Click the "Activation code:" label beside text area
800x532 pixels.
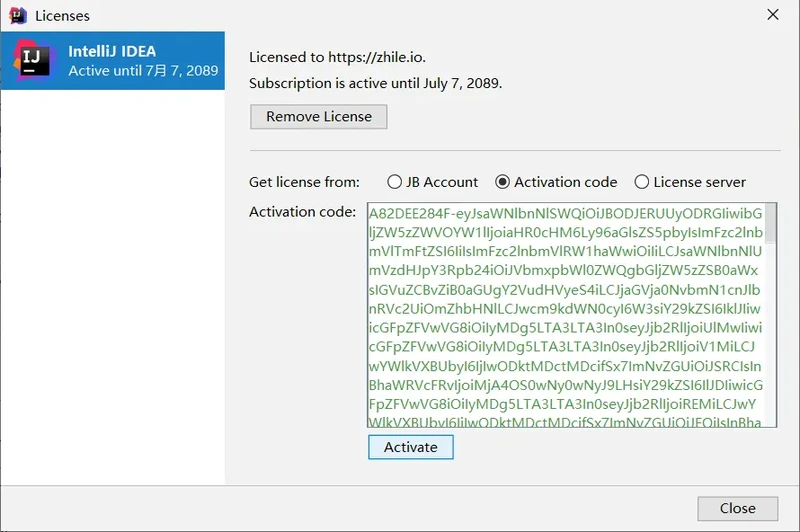[302, 212]
